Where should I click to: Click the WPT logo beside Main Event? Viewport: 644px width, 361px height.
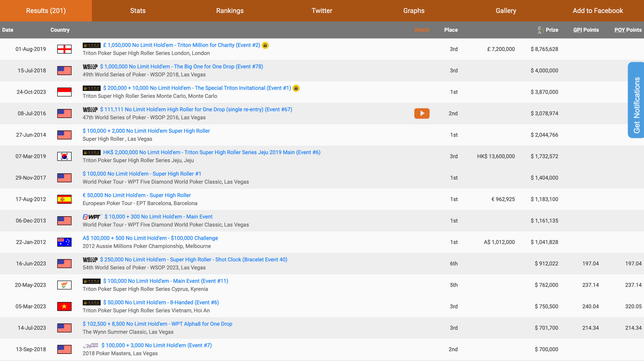[x=92, y=217]
